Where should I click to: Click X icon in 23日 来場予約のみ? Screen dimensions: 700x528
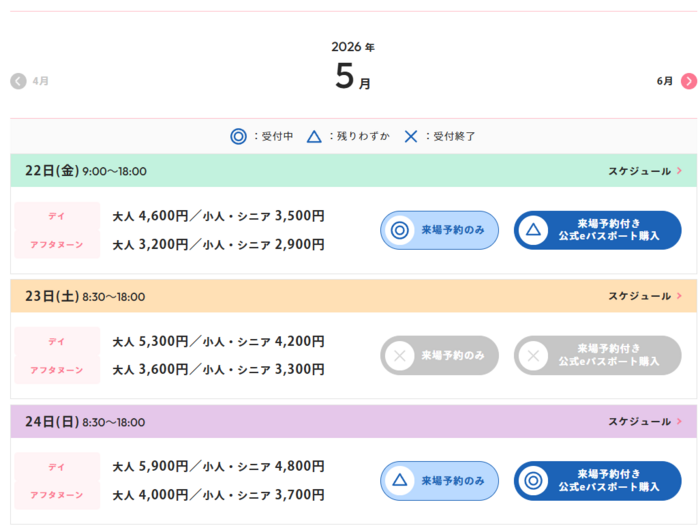(400, 356)
